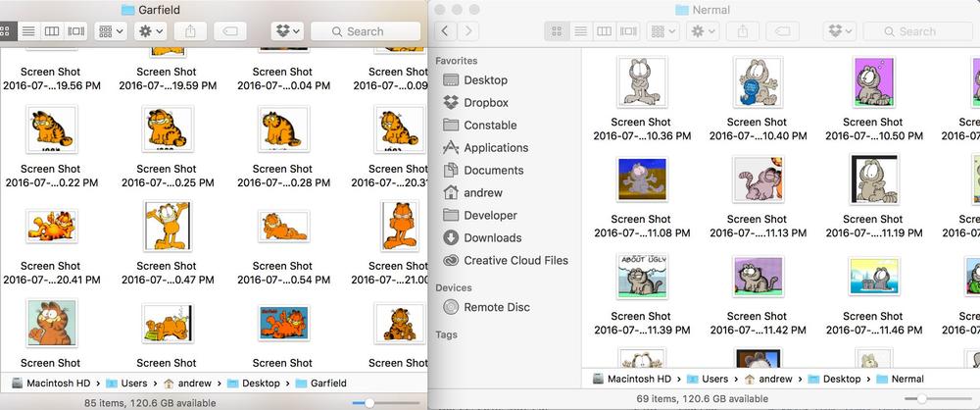Switch Garfield window to Cover Flow view
Screen dimensions: 980x410
76,30
